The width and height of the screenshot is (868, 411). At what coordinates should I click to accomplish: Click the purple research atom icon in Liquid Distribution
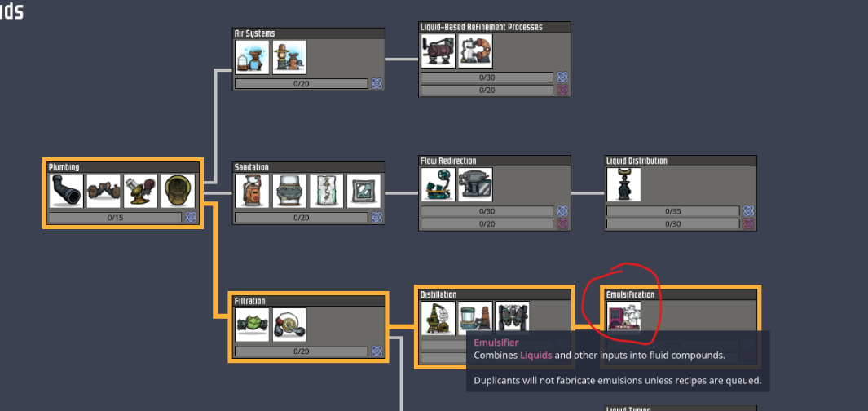(x=749, y=223)
